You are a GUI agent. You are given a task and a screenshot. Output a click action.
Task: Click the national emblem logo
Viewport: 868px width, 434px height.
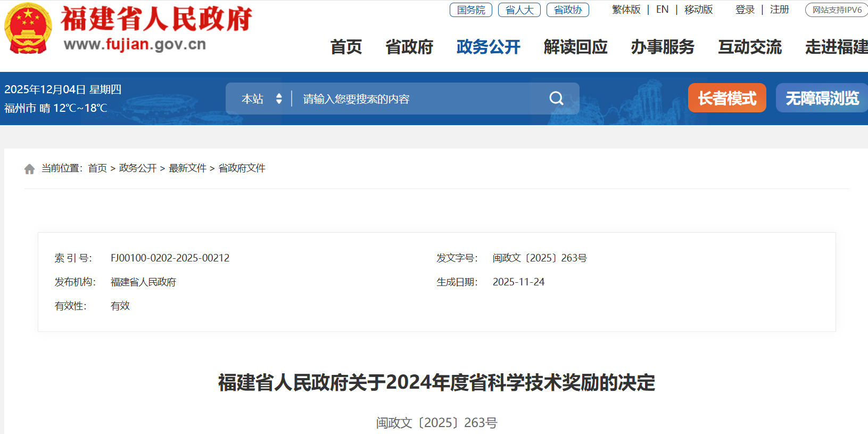[x=28, y=28]
